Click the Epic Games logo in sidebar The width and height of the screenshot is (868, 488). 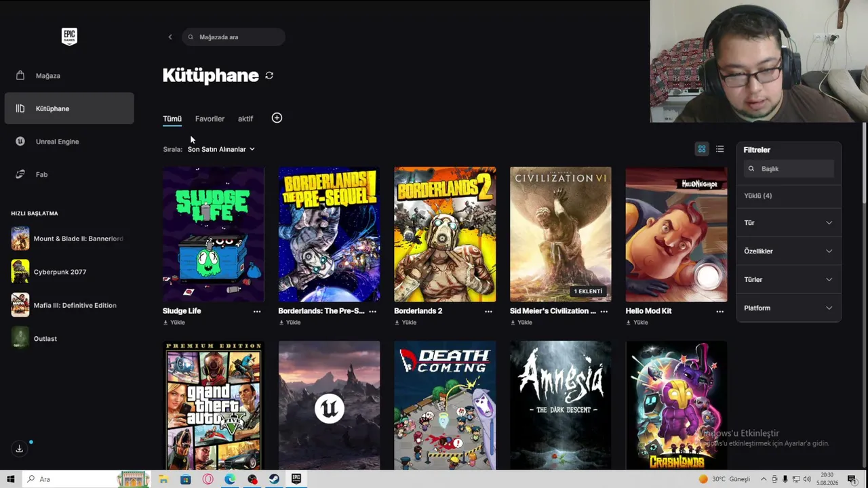click(69, 37)
